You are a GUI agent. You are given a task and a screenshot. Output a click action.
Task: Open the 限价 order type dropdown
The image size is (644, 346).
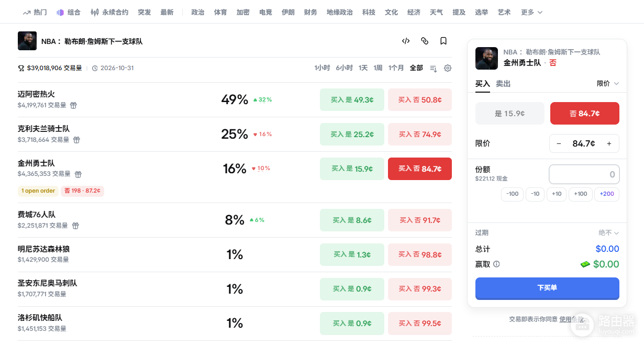(x=607, y=84)
